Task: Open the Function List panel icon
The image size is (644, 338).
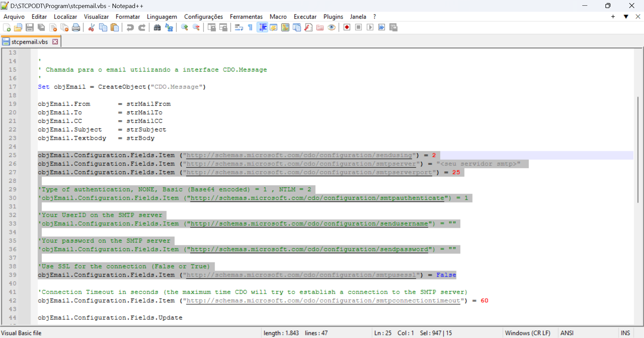Action: tap(309, 27)
